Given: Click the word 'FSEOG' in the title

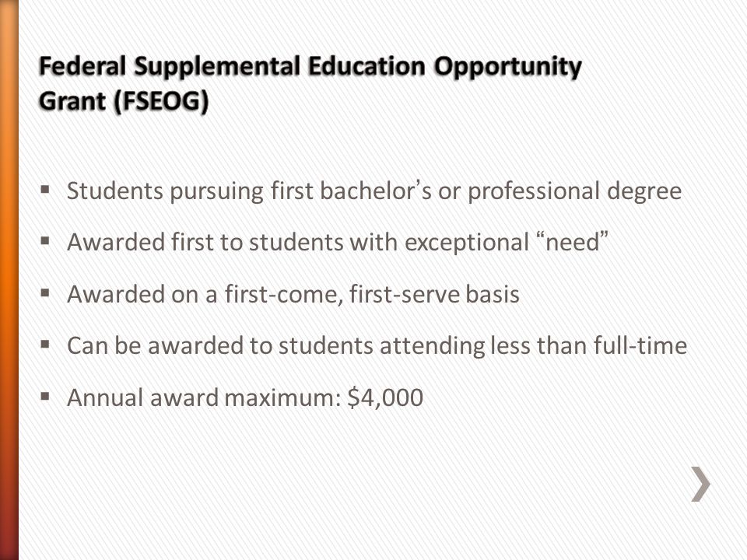Looking at the screenshot, I should click(160, 101).
